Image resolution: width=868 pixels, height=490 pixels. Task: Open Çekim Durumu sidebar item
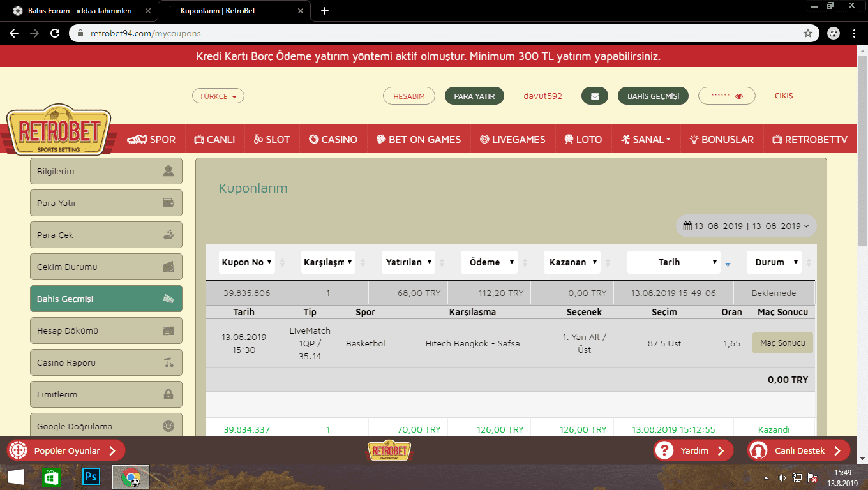pos(106,267)
